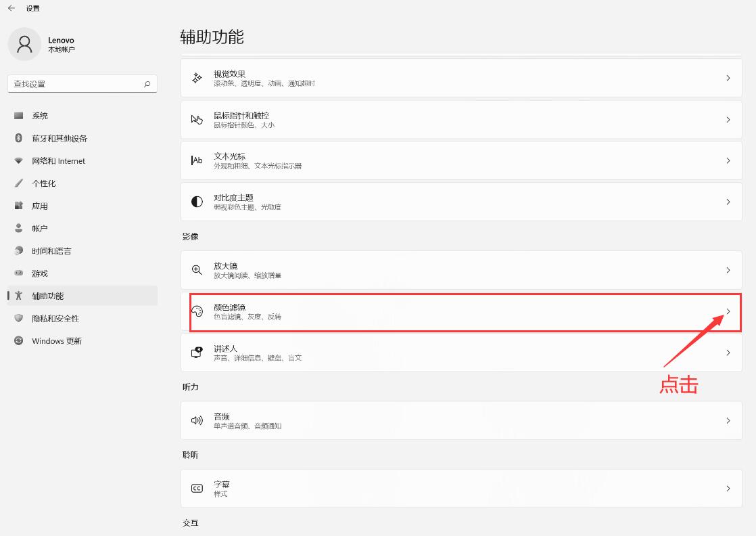This screenshot has width=756, height=536.
Task: Click the 对比度主题 half-circle icon
Action: click(x=197, y=202)
